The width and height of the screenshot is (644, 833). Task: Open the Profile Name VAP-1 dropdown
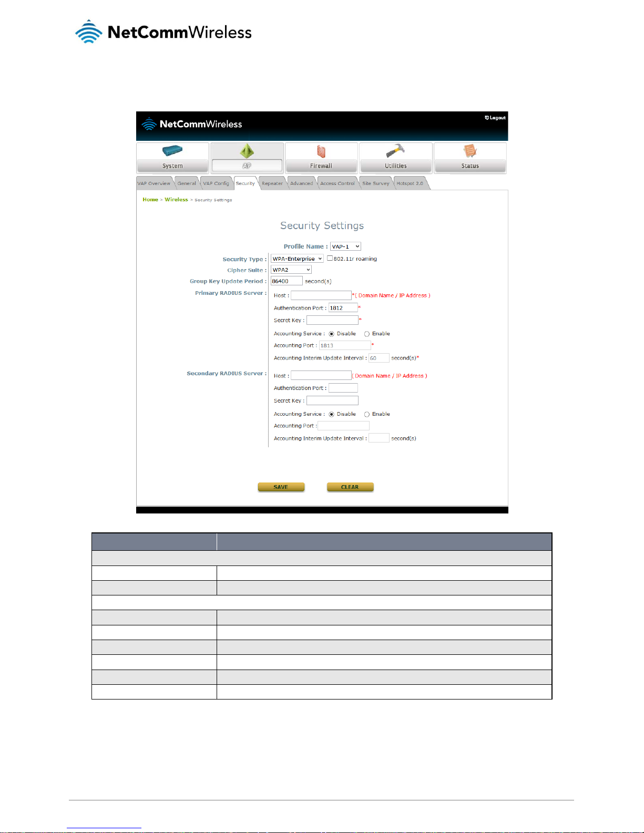[345, 246]
